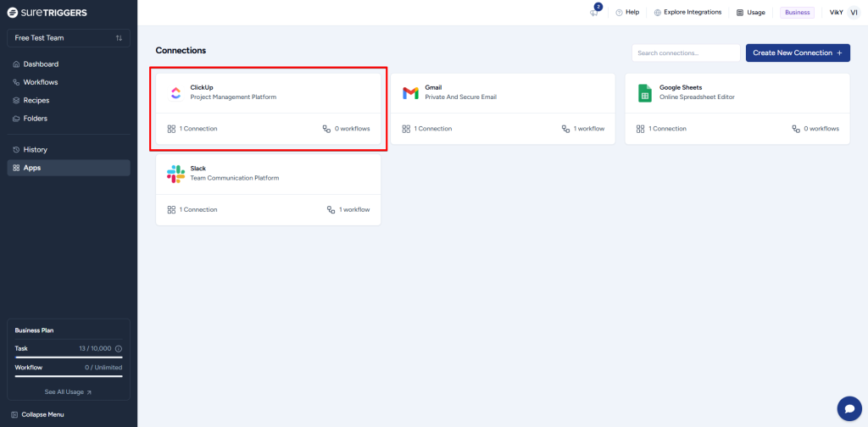Open the chat support bubble icon
The image size is (868, 427).
pyautogui.click(x=849, y=408)
